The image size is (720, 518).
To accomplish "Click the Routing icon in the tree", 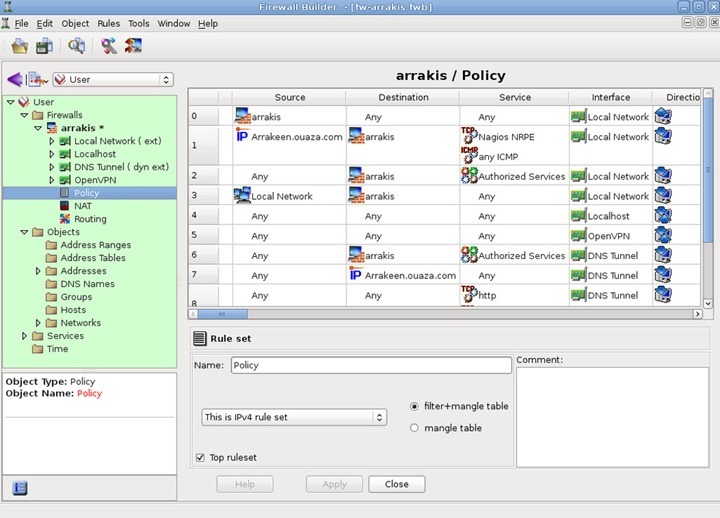I will click(x=65, y=219).
